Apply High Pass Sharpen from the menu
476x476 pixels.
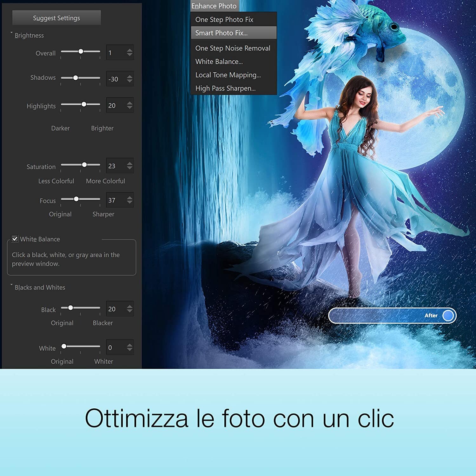pyautogui.click(x=225, y=88)
